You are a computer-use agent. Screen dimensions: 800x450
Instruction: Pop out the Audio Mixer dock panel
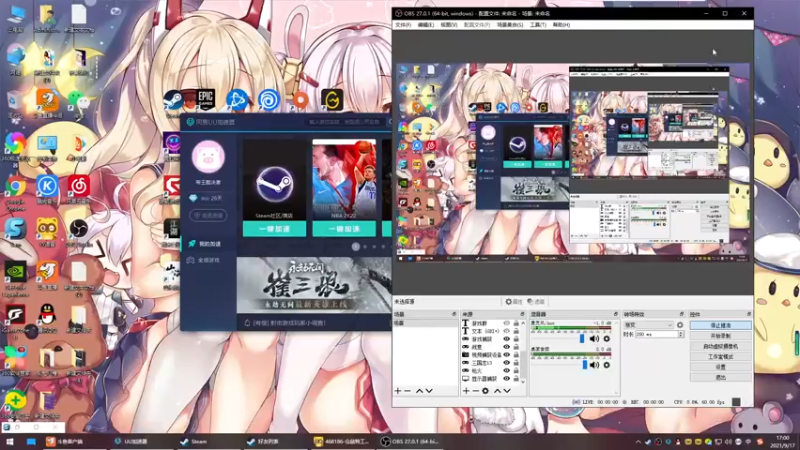(615, 314)
